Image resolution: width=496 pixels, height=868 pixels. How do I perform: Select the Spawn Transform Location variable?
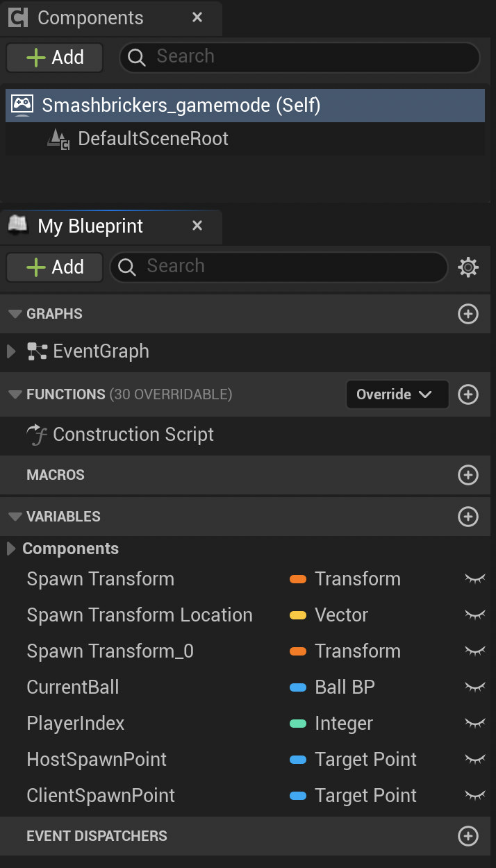(140, 615)
